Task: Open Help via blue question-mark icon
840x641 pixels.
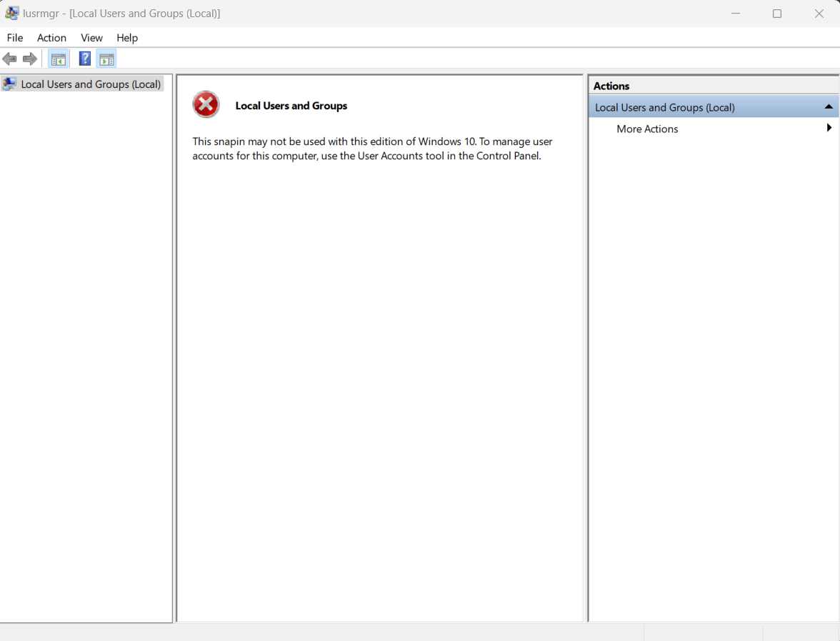Action: 84,59
